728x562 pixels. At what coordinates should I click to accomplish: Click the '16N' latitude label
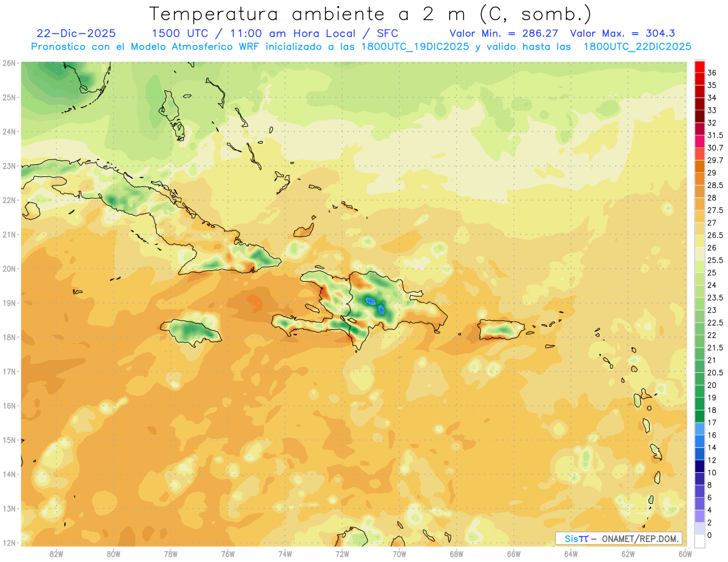(9, 406)
